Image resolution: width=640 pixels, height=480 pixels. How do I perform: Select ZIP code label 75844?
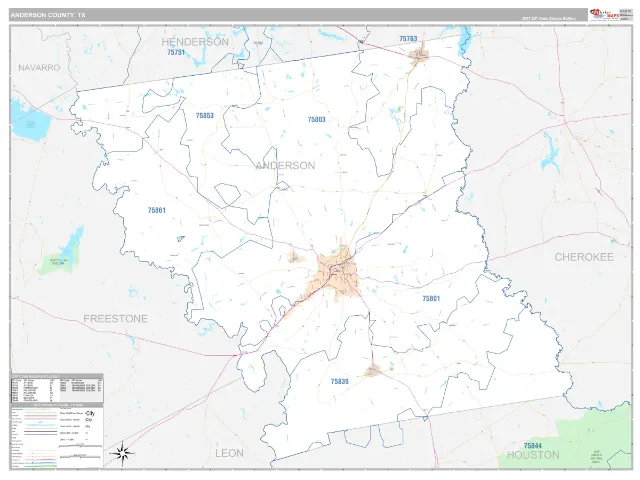[533, 446]
